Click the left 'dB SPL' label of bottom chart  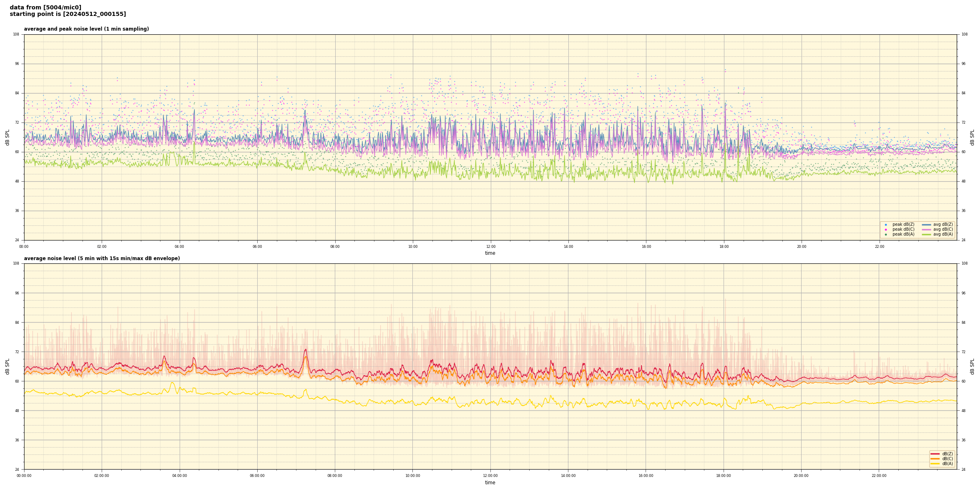7,366
